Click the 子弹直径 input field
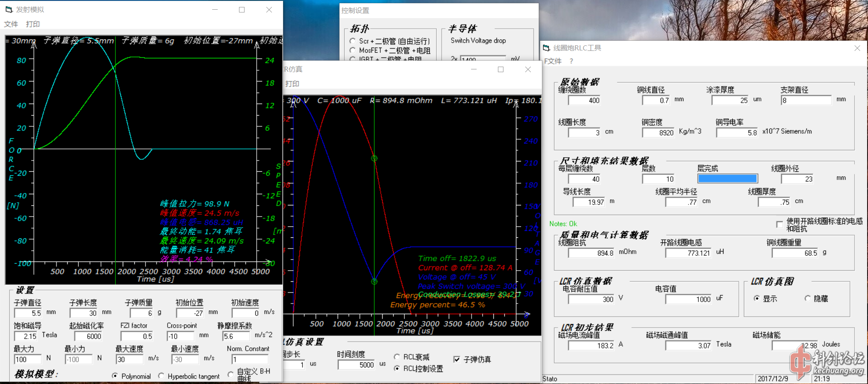868x384 pixels. coord(28,313)
